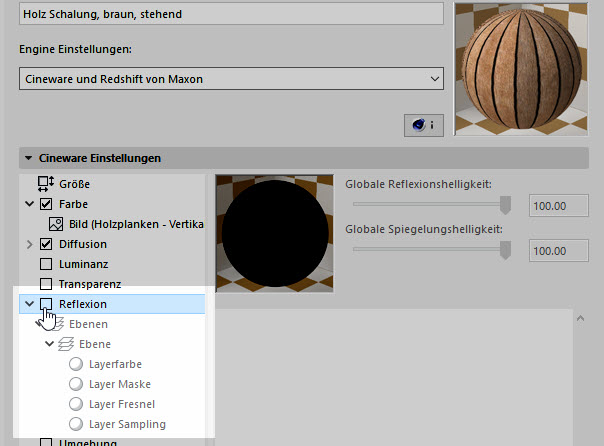Click the Bild image icon under Farbe
The image size is (604, 446).
[x=56, y=224]
